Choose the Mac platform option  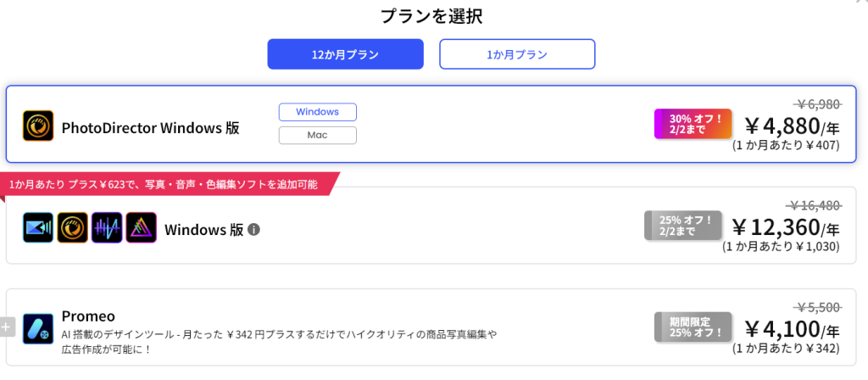click(317, 135)
